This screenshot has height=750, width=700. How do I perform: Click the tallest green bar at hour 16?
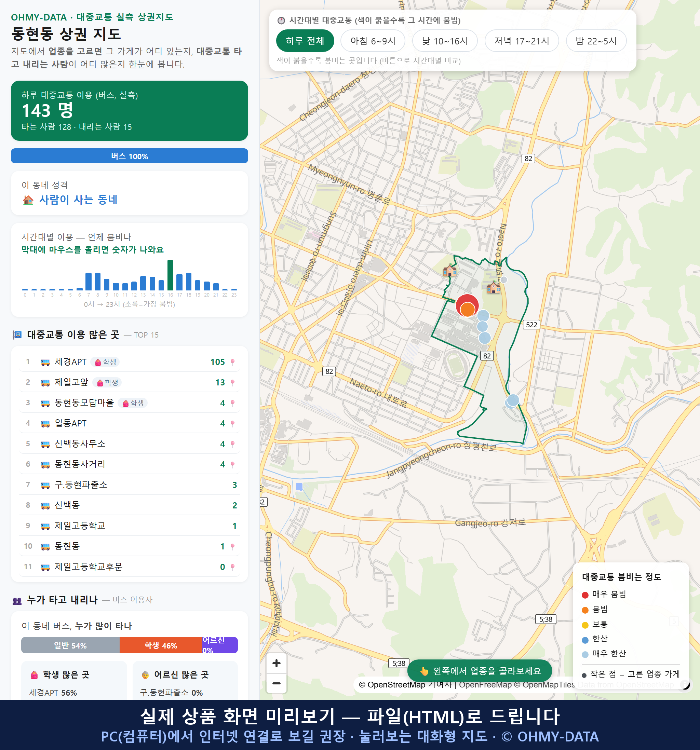(170, 275)
